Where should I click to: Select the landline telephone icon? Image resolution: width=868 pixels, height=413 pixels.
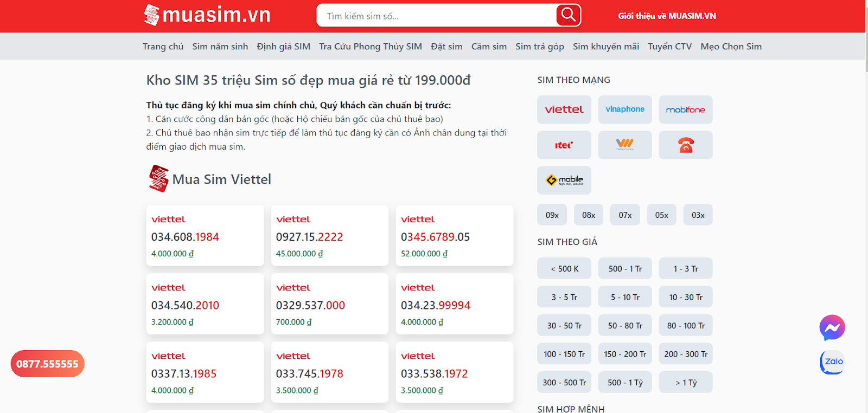(x=686, y=145)
